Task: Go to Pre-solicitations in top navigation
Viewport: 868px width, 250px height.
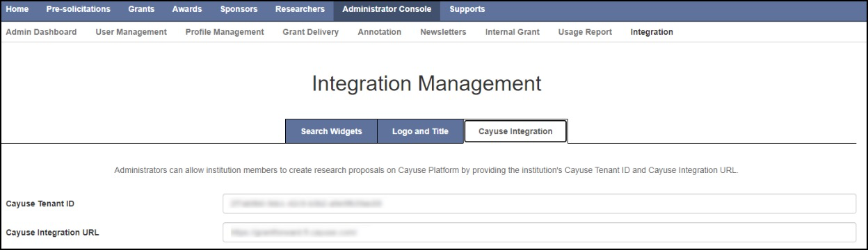Action: [x=78, y=9]
